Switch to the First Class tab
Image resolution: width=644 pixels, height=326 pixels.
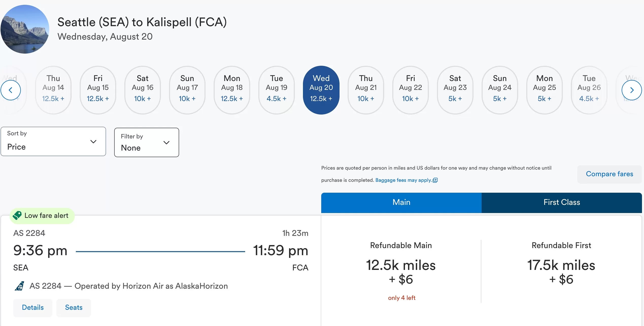[x=562, y=202]
